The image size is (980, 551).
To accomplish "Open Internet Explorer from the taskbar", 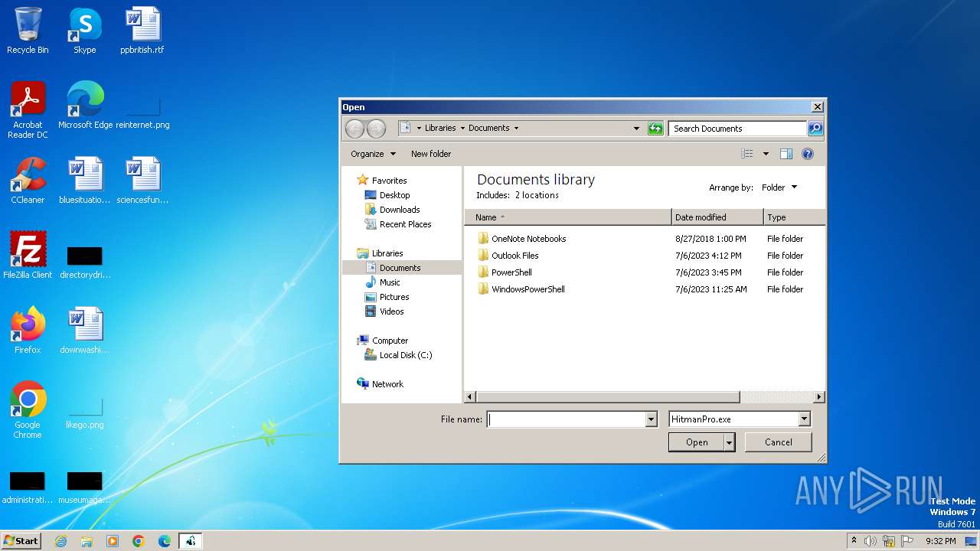I will [x=60, y=541].
